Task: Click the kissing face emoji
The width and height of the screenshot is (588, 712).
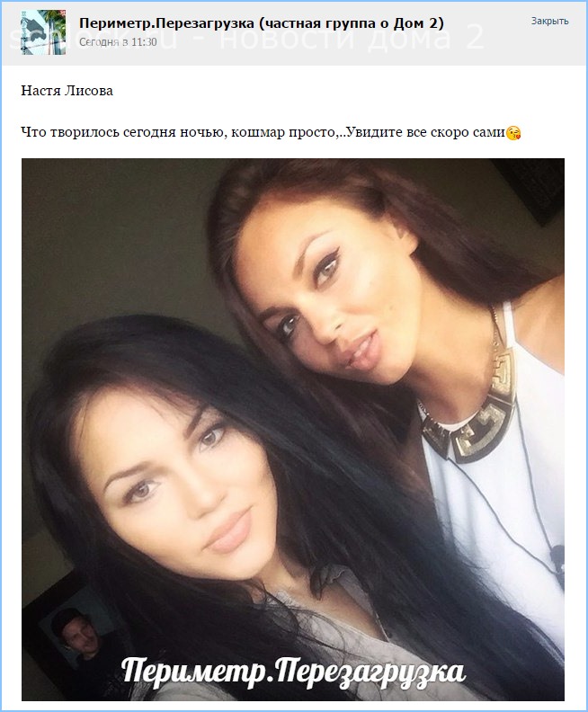Action: tap(513, 132)
